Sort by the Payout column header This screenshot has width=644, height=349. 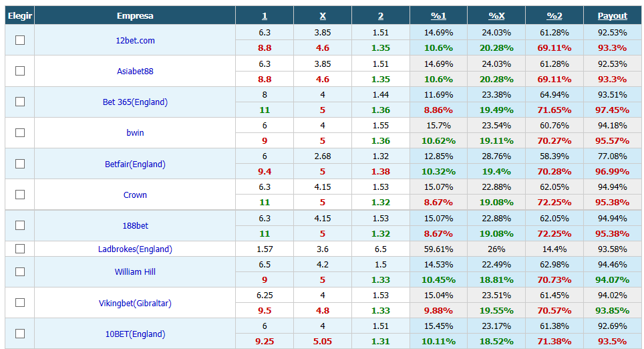(613, 15)
